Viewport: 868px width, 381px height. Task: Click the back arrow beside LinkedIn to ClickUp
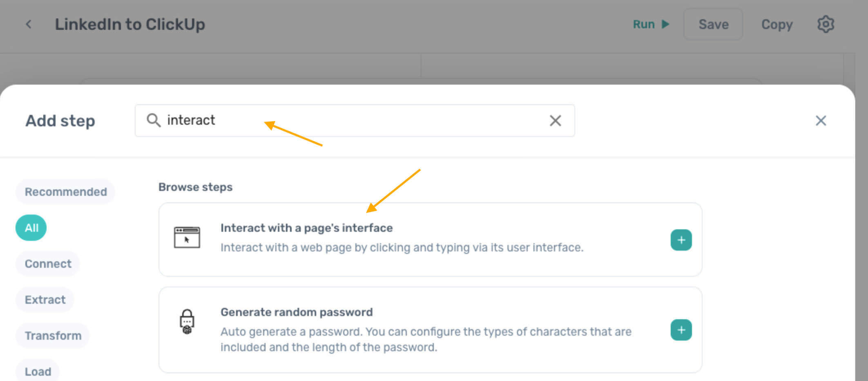point(29,25)
